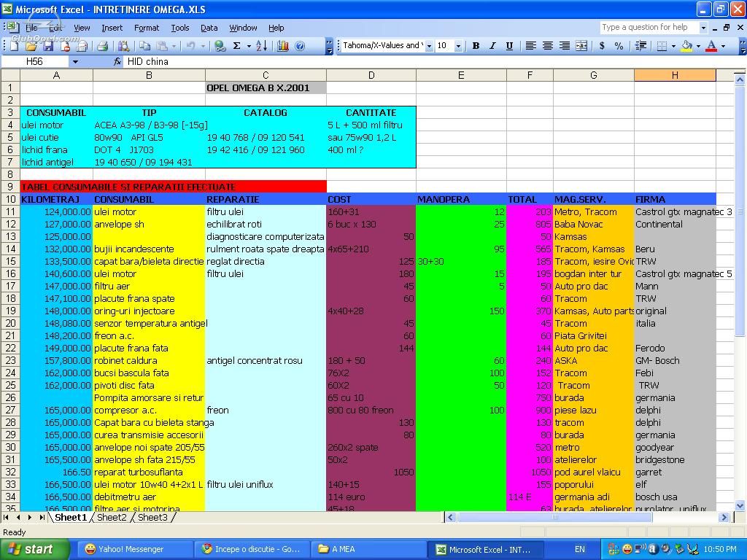Click the EN language indicator in the taskbar

point(579,549)
